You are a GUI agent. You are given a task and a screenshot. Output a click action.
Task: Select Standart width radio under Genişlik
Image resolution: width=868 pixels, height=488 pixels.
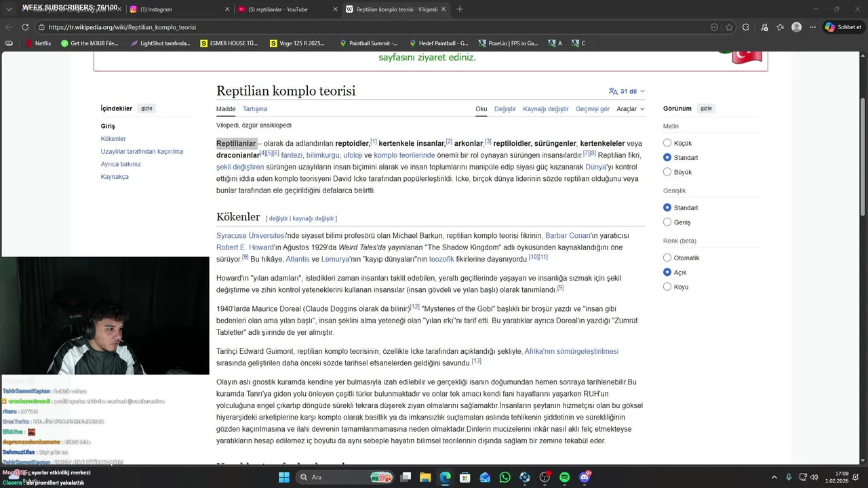667,207
